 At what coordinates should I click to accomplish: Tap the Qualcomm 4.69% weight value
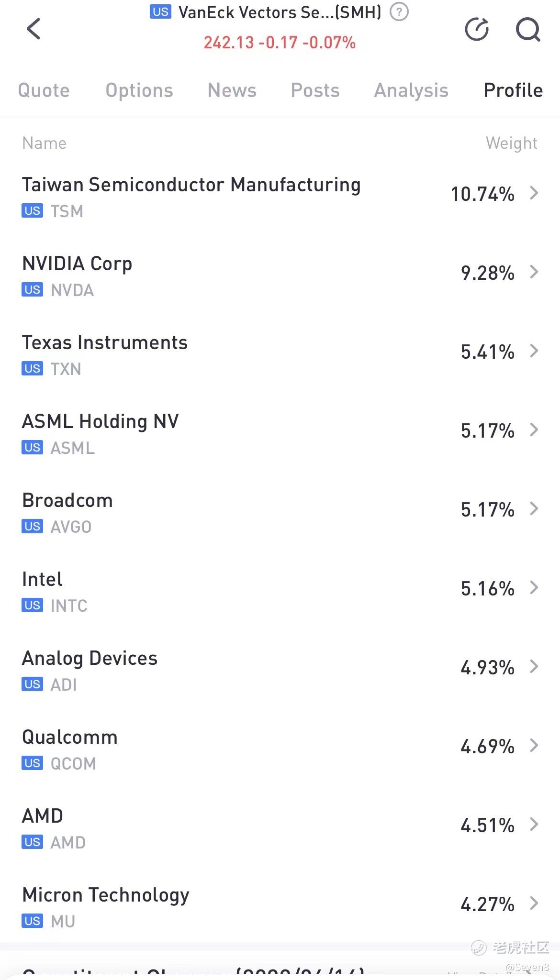(x=487, y=746)
